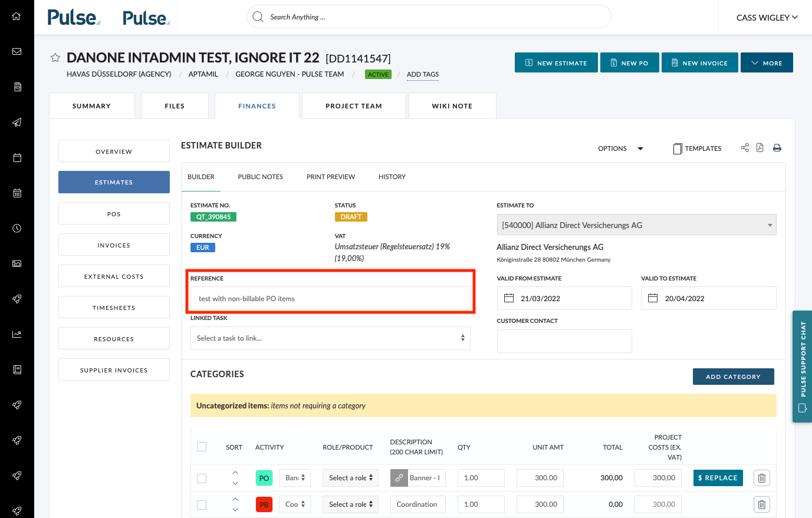Export estimate via PDF icon
Screen dimensions: 812x518
tap(760, 148)
